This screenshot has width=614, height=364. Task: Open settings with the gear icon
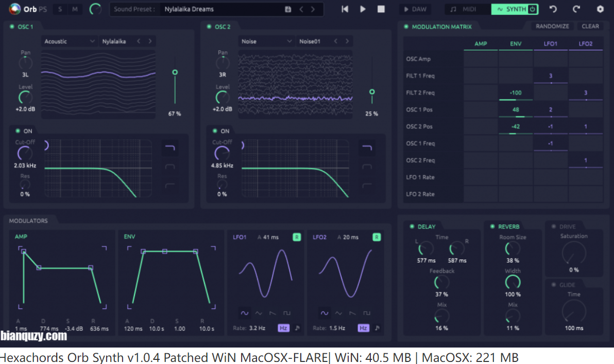(600, 9)
